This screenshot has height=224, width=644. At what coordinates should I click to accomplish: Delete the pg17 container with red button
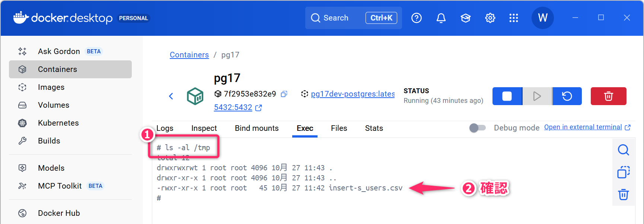point(608,96)
